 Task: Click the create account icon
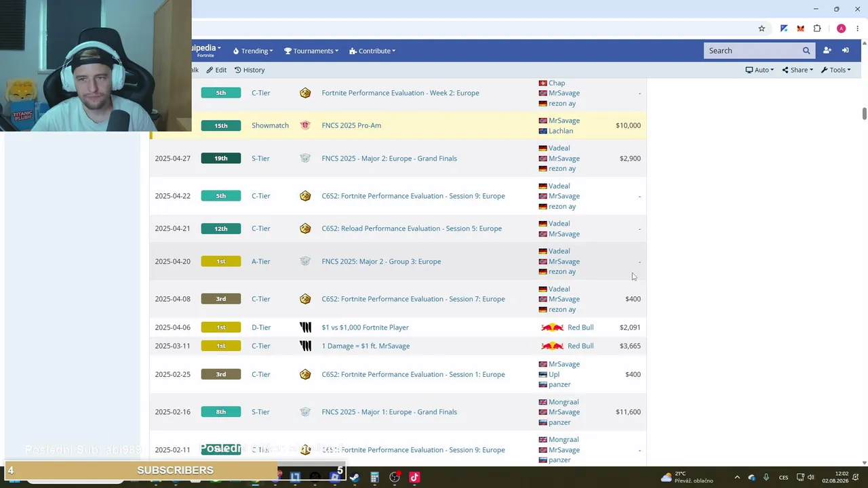point(827,51)
